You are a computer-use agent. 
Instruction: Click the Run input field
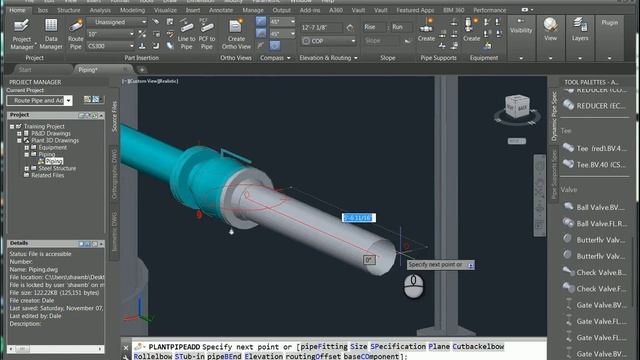tap(401, 27)
